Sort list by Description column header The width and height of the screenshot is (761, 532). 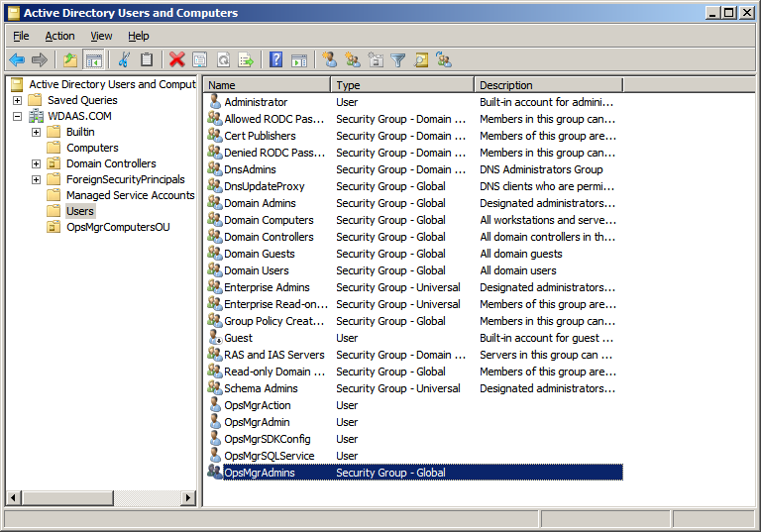pos(548,85)
